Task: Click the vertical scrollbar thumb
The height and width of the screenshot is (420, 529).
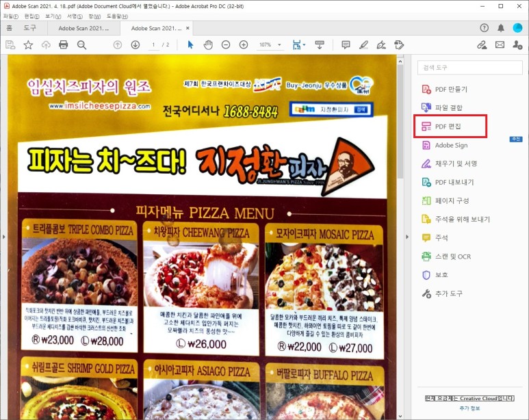Action: 400,122
